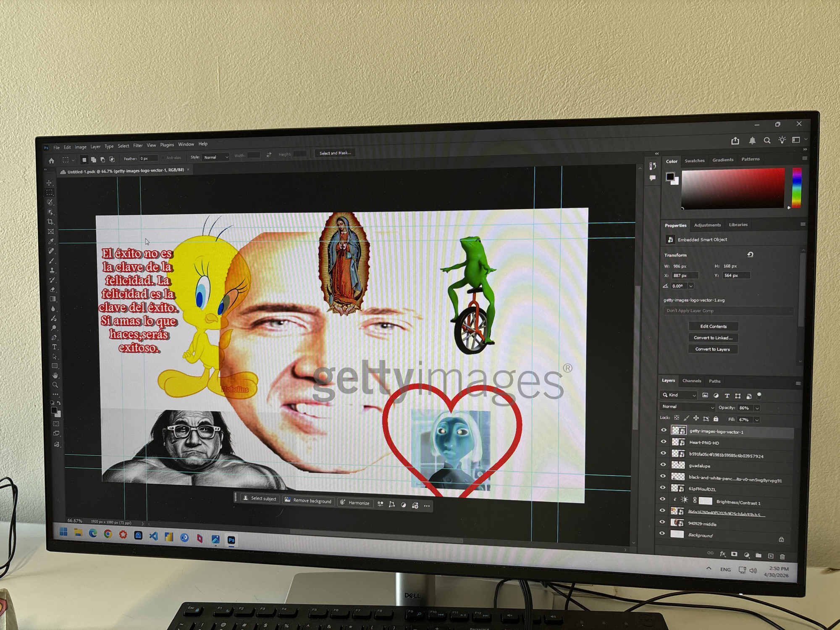Hide the Background layer

[662, 533]
